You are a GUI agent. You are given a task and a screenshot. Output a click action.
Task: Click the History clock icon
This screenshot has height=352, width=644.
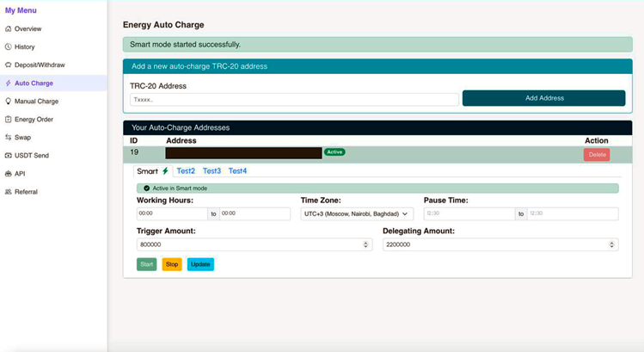[9, 46]
